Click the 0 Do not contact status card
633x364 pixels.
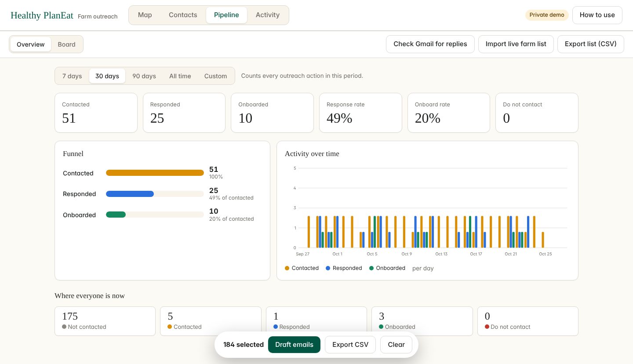(528, 321)
